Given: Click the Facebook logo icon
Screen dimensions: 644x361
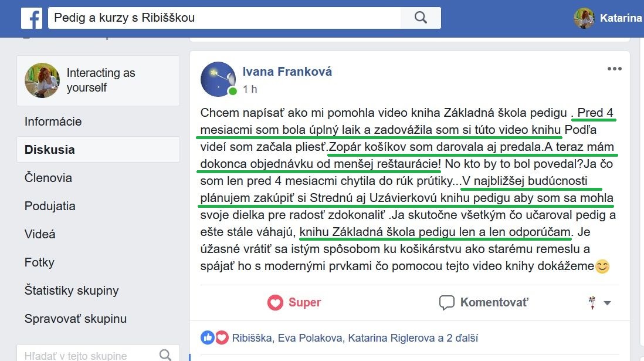Looking at the screenshot, I should pyautogui.click(x=32, y=18).
